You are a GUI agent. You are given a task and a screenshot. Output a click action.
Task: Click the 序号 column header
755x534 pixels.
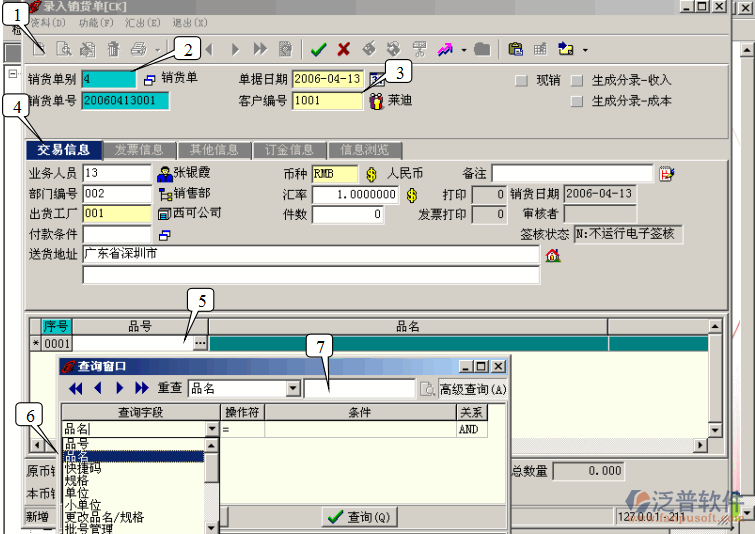[56, 326]
